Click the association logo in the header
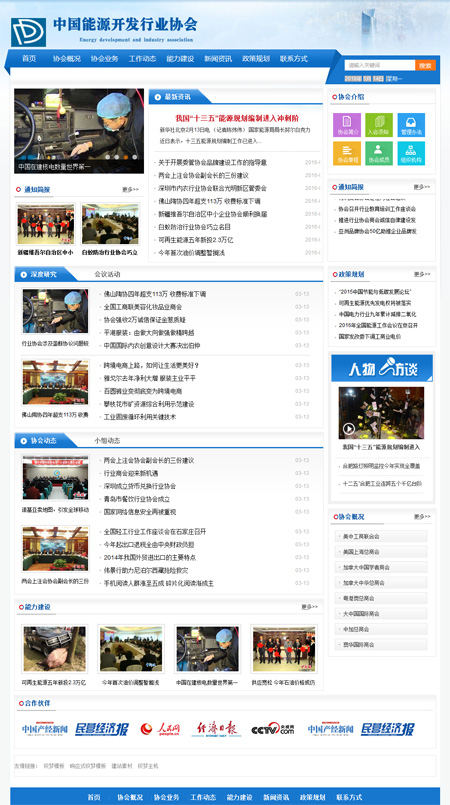Image resolution: width=450 pixels, height=805 pixels. 28,32
